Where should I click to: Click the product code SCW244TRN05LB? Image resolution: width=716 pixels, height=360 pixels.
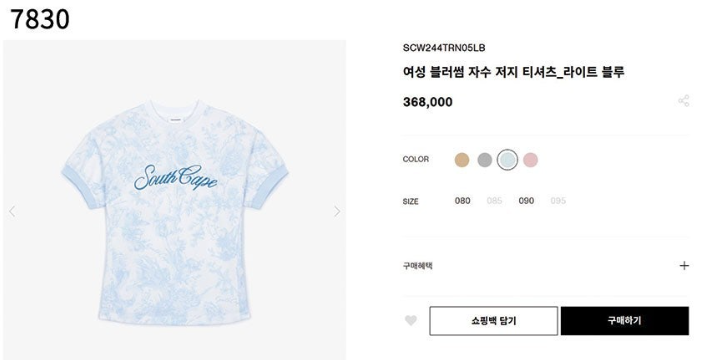click(x=444, y=48)
